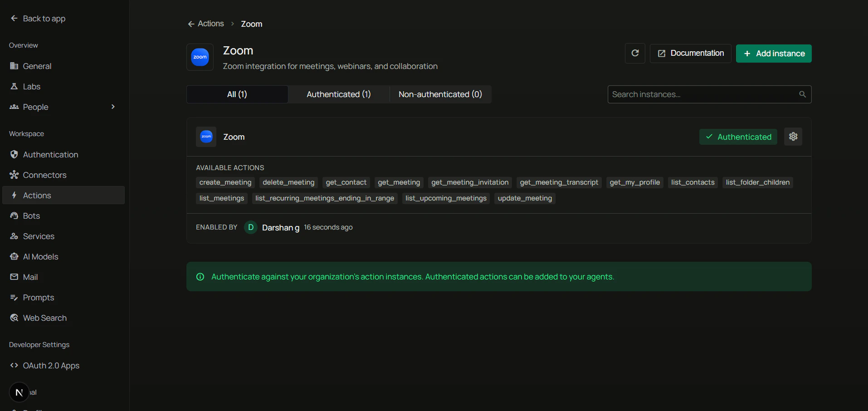Click the update_meeting action tag
The image size is (868, 411).
click(x=525, y=198)
